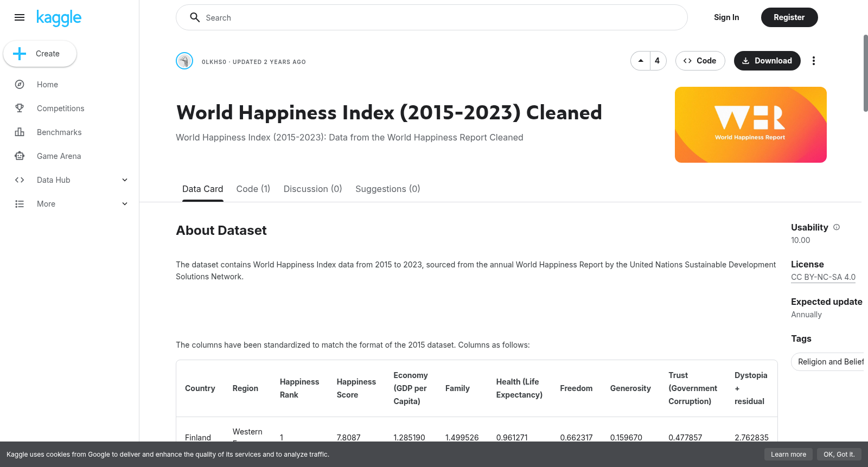This screenshot has width=868, height=467.
Task: Open the CC BY-NC-SA 4.0 license link
Action: [823, 277]
